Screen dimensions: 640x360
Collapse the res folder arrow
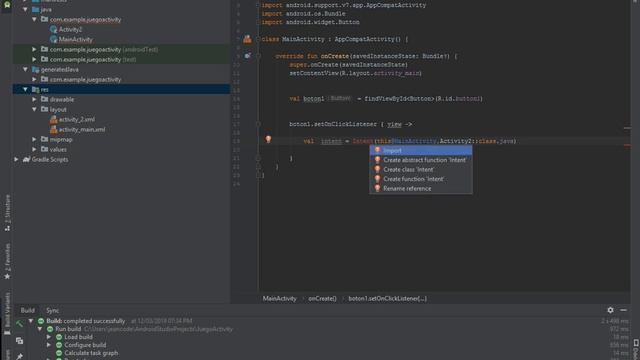click(x=26, y=89)
